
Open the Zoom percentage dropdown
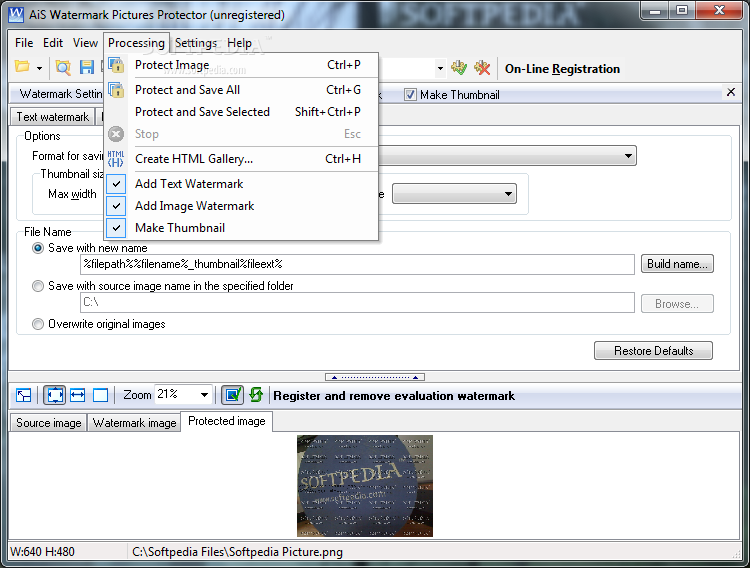pos(204,395)
